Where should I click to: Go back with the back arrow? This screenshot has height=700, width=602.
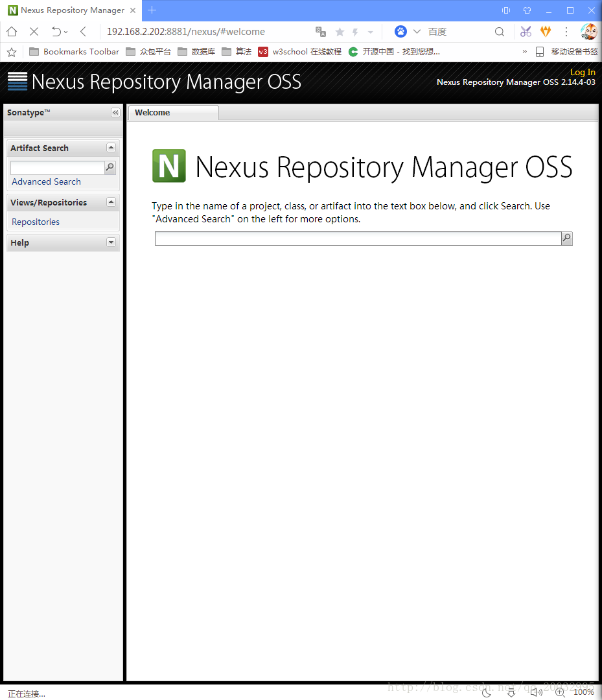(83, 32)
